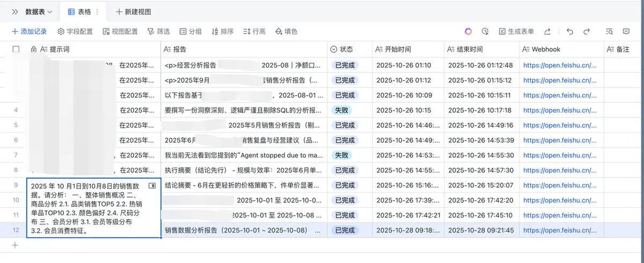The height and width of the screenshot is (263, 644).
Task: Select the 提示词 column header
Action: coord(94,49)
